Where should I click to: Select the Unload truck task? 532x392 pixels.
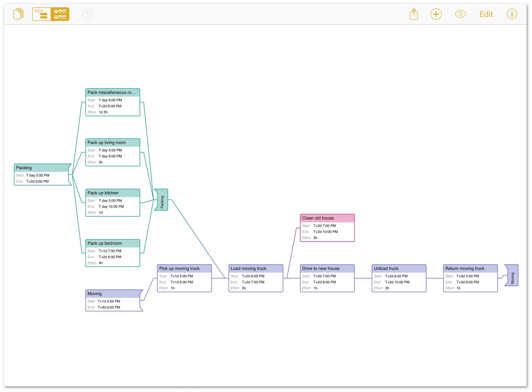pos(399,278)
